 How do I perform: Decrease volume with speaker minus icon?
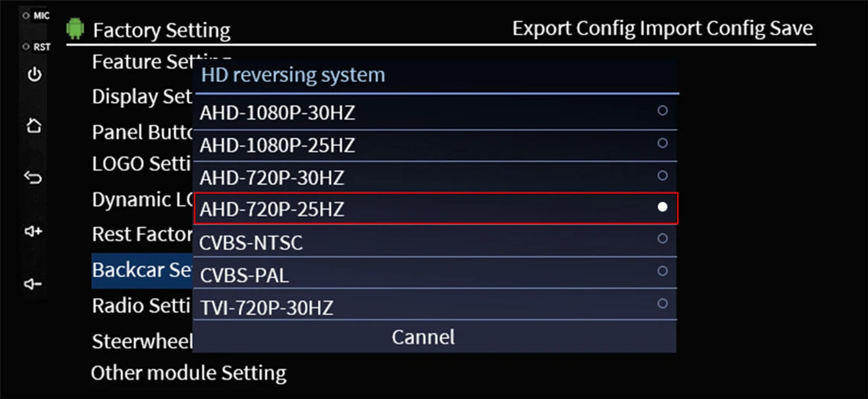[x=33, y=284]
